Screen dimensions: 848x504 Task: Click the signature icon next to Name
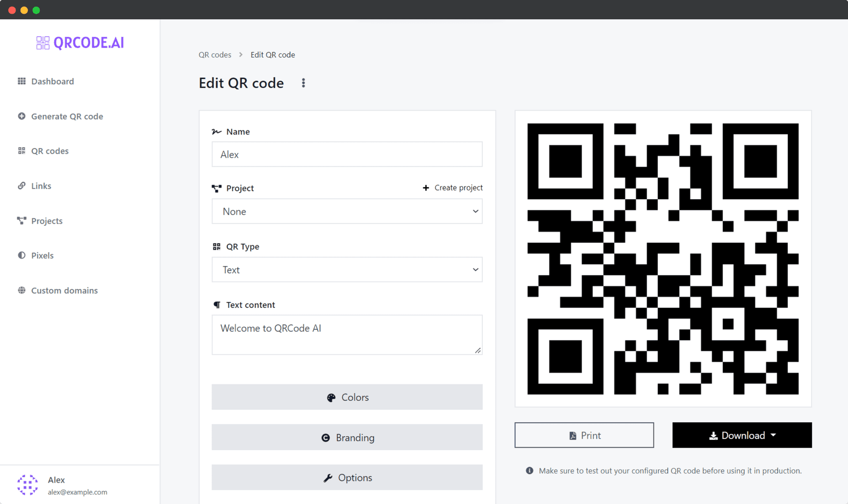pos(216,132)
